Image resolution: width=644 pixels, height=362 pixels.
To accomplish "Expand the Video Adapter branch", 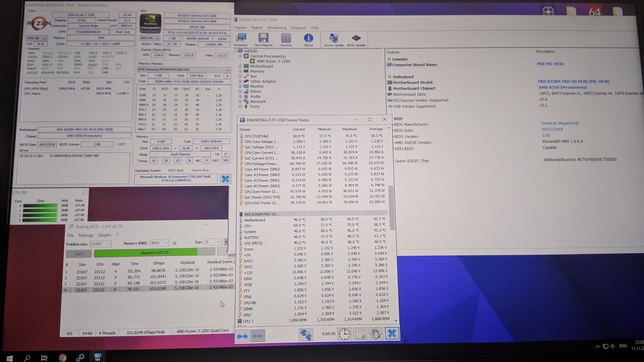I will click(x=240, y=81).
